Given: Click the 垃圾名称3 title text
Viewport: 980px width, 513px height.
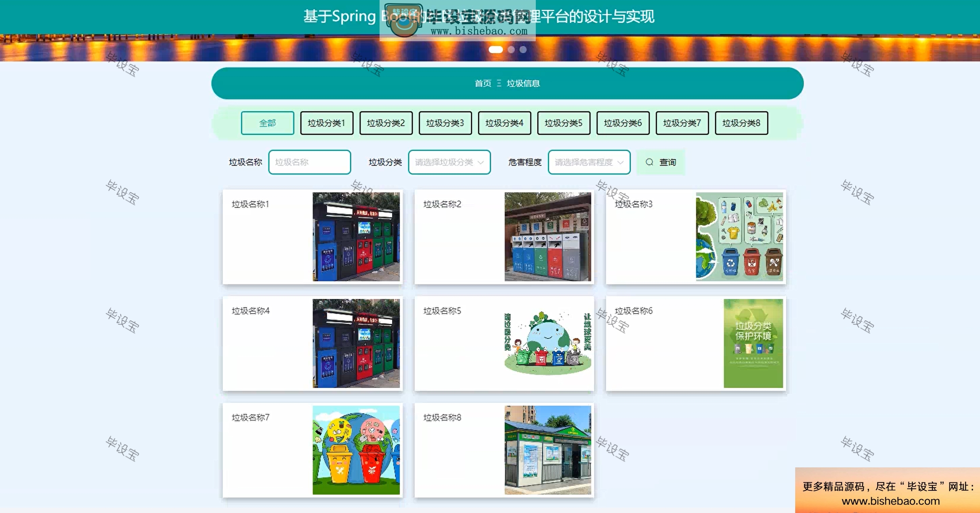Looking at the screenshot, I should (633, 204).
